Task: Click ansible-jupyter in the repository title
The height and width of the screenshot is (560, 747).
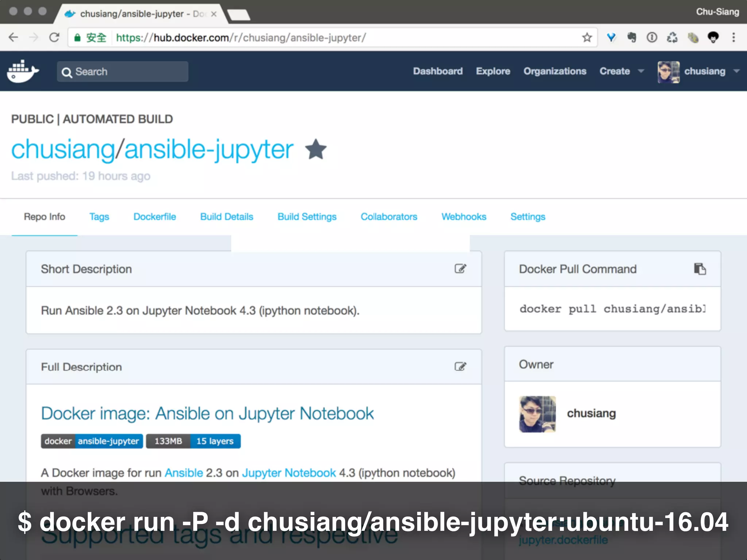Action: (209, 149)
